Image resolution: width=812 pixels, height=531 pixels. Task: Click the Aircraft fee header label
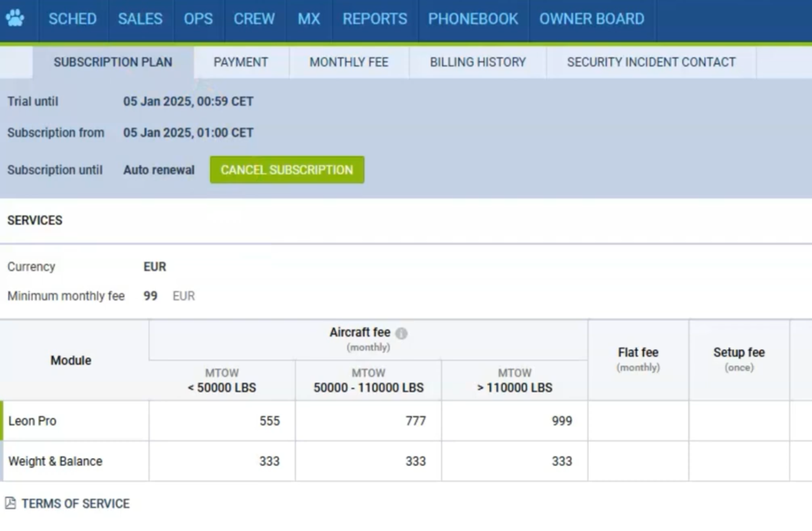(360, 333)
